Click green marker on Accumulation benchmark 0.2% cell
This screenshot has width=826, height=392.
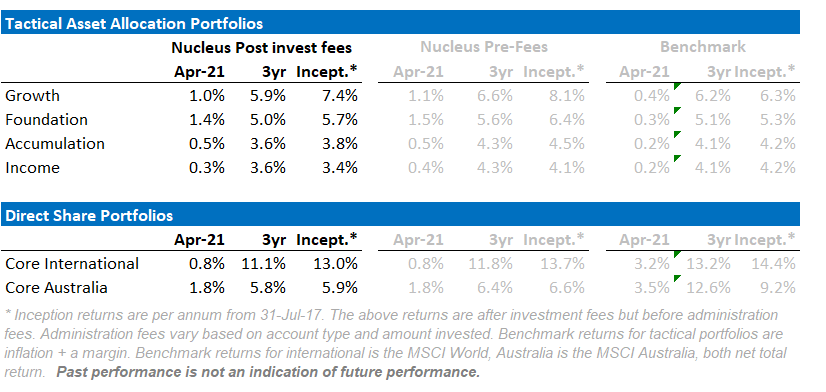pos(677,134)
